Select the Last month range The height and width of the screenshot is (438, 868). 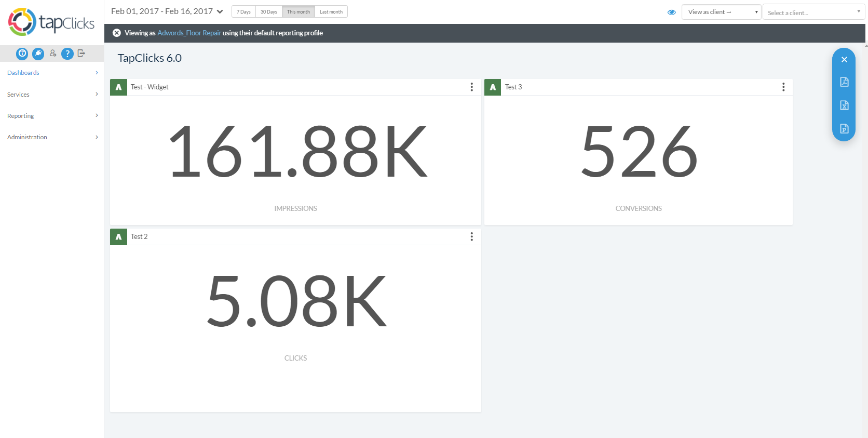point(331,11)
